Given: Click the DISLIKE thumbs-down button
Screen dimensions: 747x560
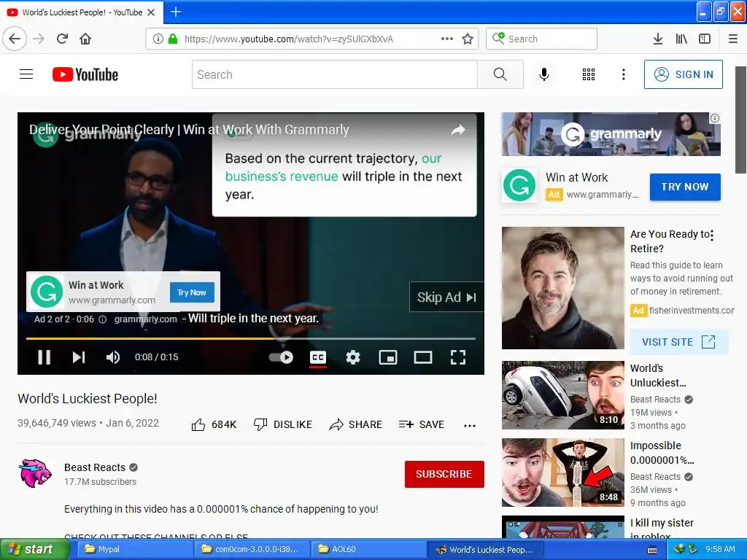Looking at the screenshot, I should pyautogui.click(x=283, y=424).
